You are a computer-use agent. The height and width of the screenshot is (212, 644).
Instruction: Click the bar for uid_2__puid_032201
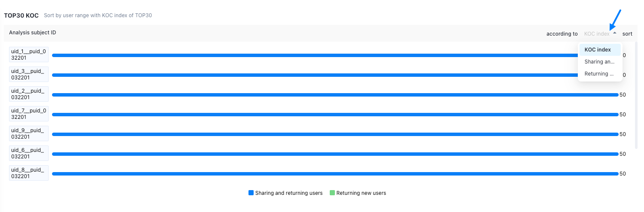click(335, 95)
